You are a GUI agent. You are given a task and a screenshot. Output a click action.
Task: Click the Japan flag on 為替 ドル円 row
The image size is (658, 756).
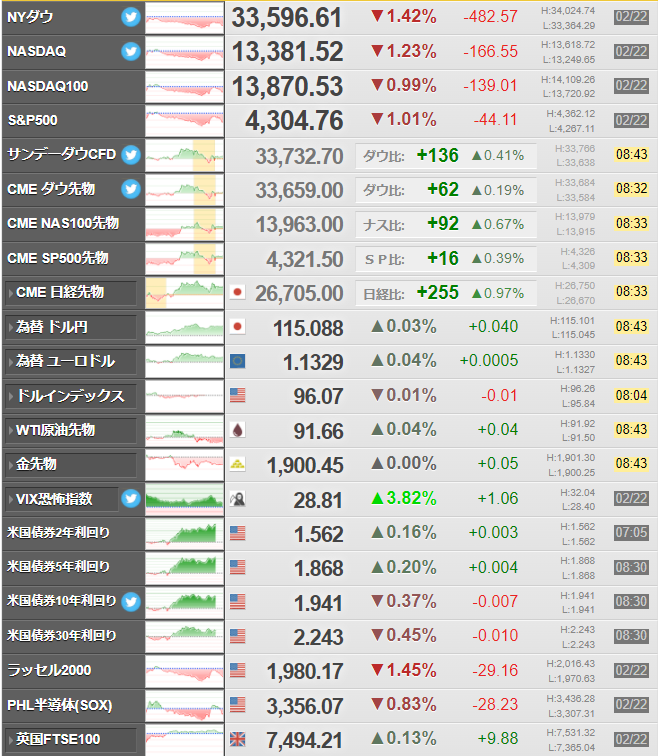click(237, 326)
